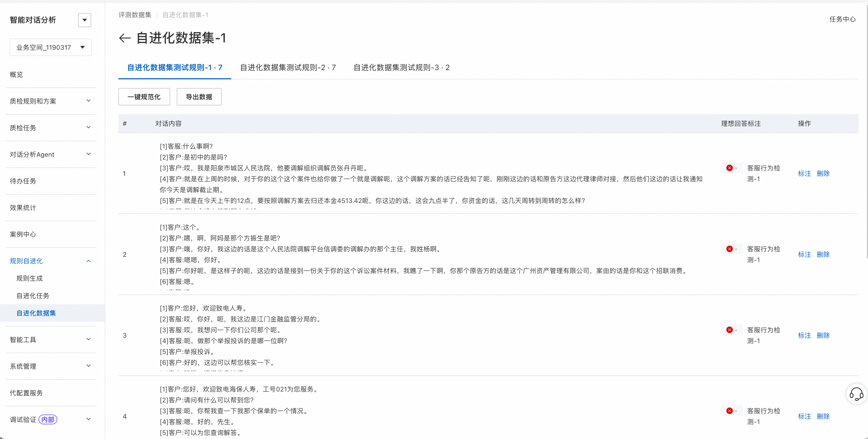Click the 导出数据 button
The height and width of the screenshot is (439, 868).
199,97
